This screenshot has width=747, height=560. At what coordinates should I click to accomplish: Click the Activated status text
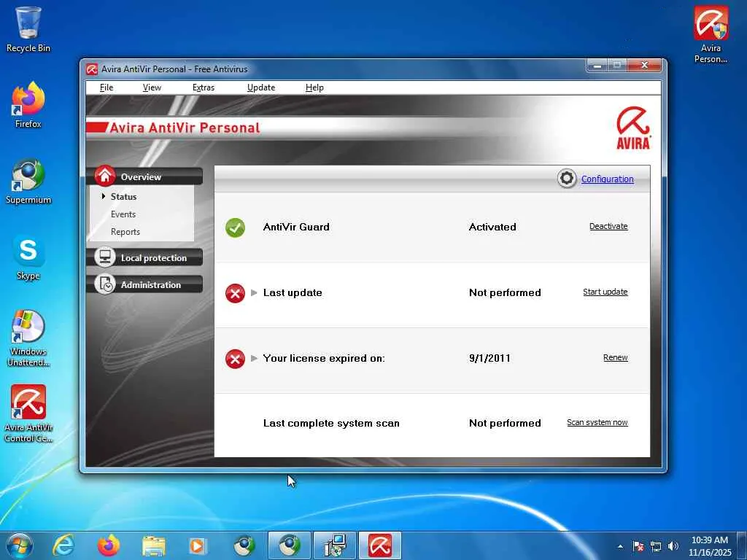pos(492,227)
